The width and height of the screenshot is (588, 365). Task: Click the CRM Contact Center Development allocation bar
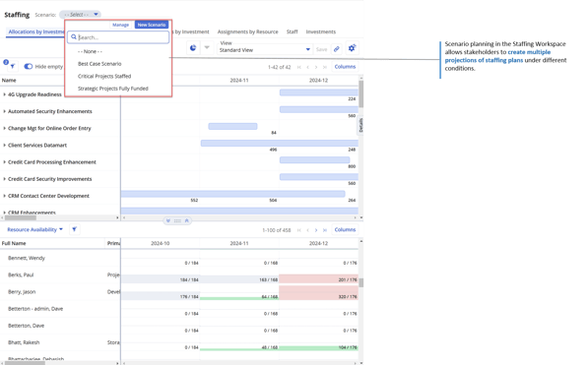pos(232,194)
